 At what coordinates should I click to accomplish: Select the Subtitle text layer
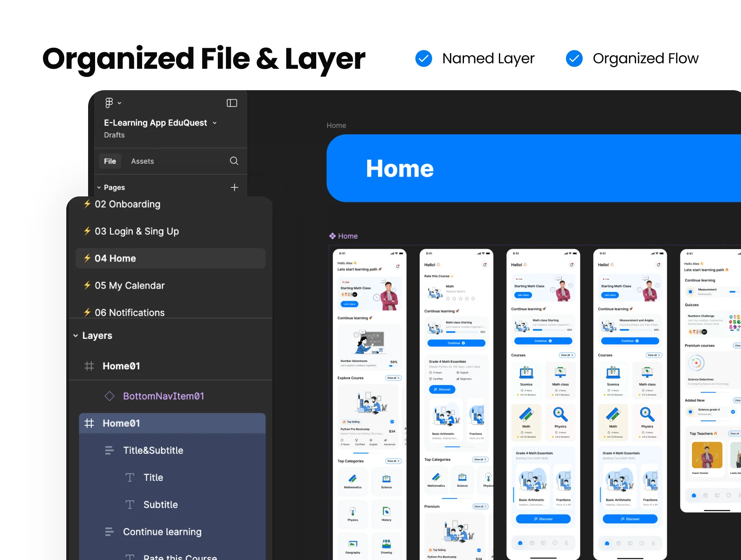pyautogui.click(x=161, y=505)
